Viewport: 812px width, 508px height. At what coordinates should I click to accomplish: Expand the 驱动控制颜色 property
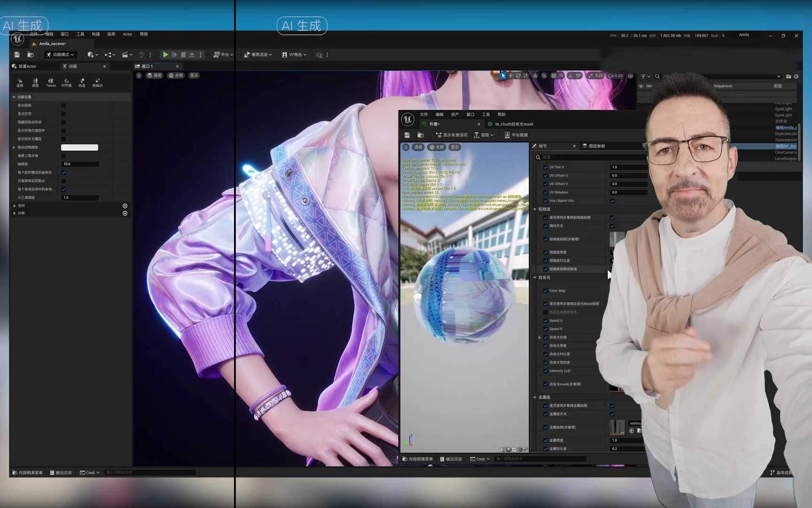point(14,147)
